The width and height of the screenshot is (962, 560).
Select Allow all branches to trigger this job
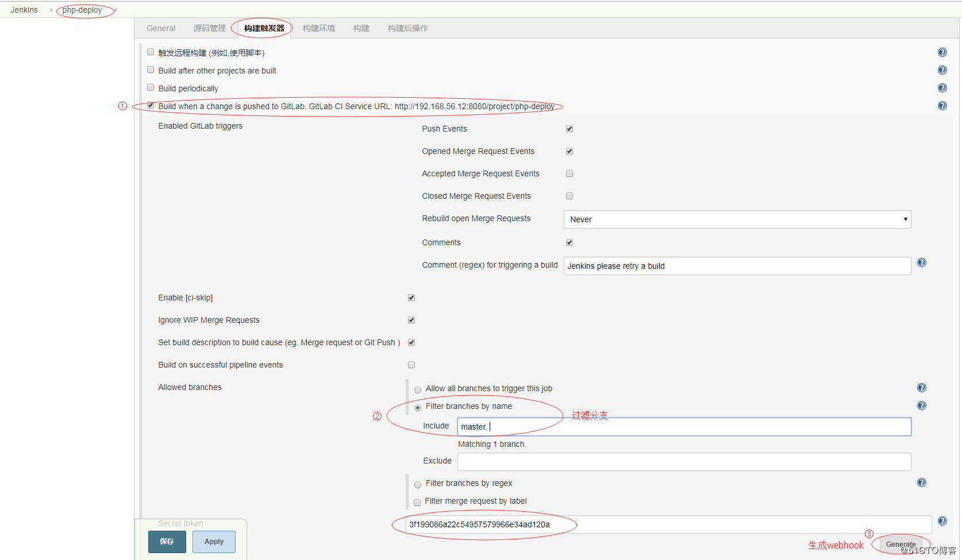418,389
